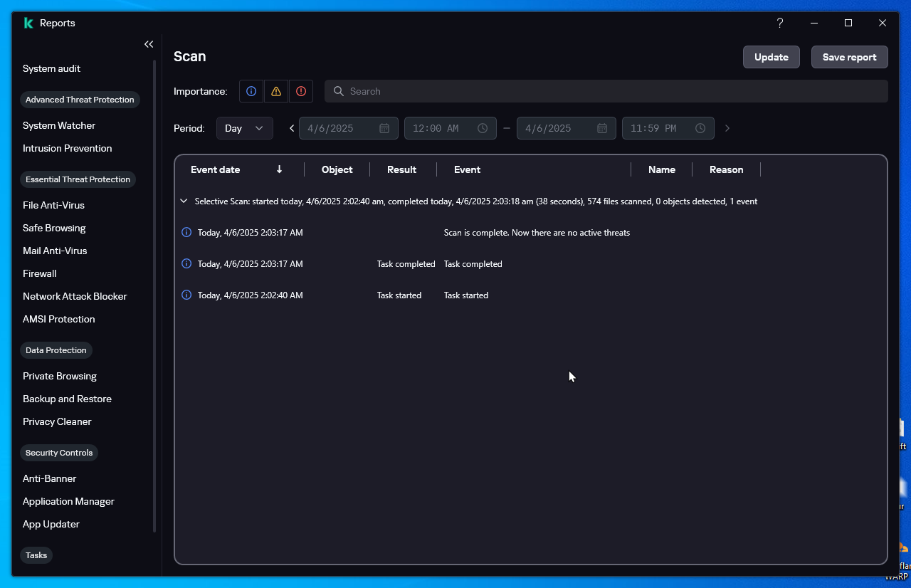Click the Result column header

click(401, 169)
